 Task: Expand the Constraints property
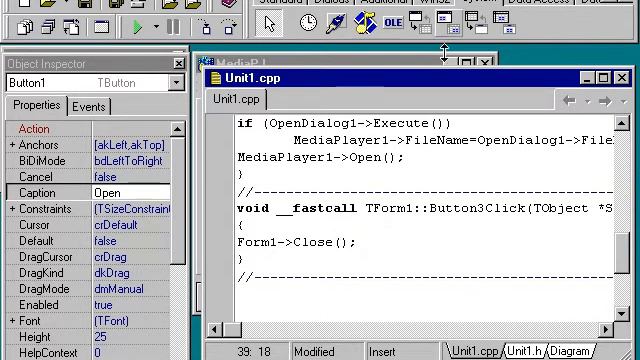[x=12, y=209]
